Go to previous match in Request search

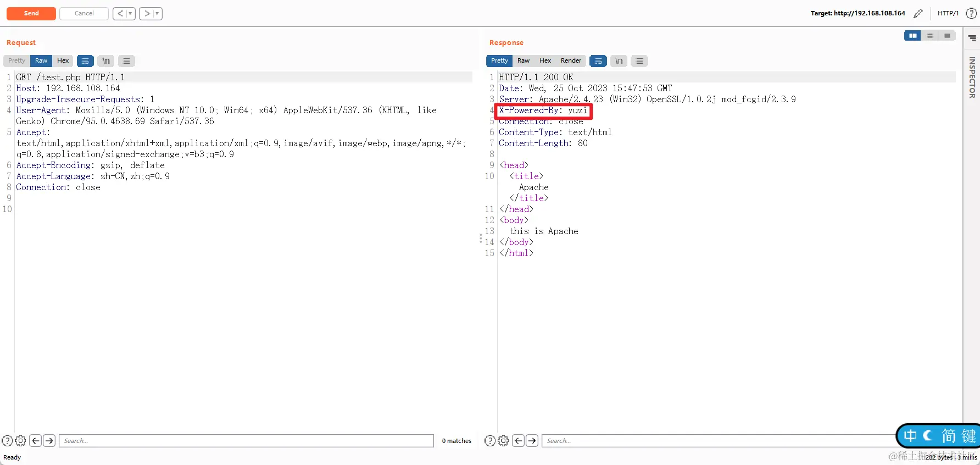click(36, 441)
